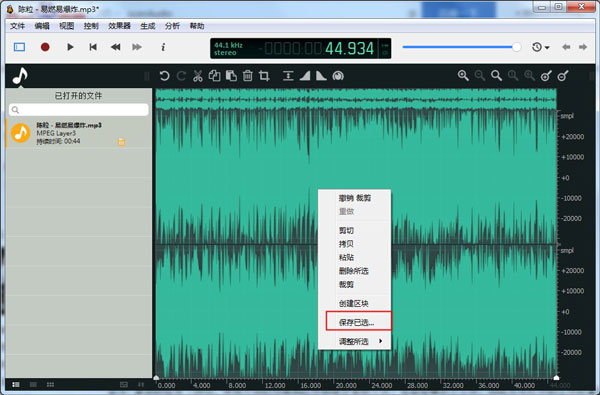
Task: Click the greyed redo arrow icon
Action: click(x=181, y=76)
